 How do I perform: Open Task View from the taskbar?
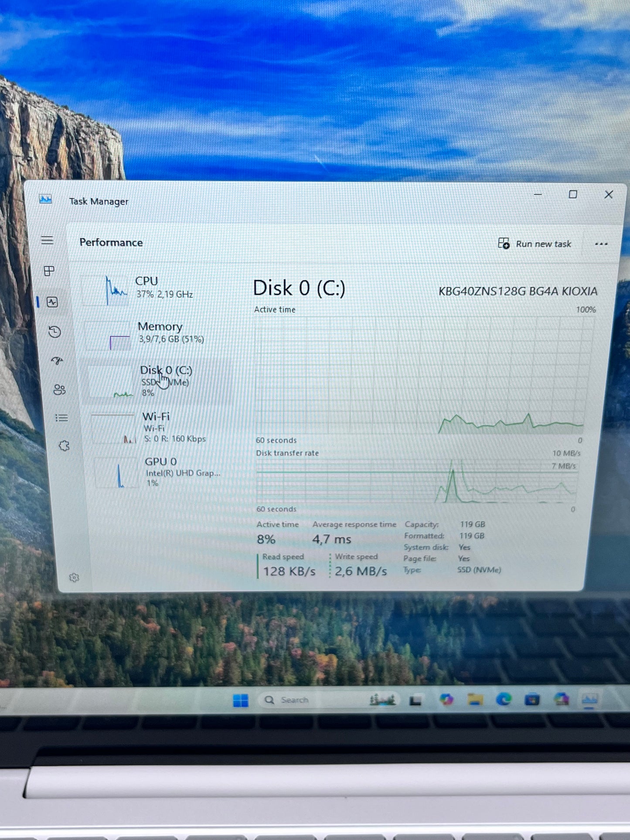tap(415, 700)
